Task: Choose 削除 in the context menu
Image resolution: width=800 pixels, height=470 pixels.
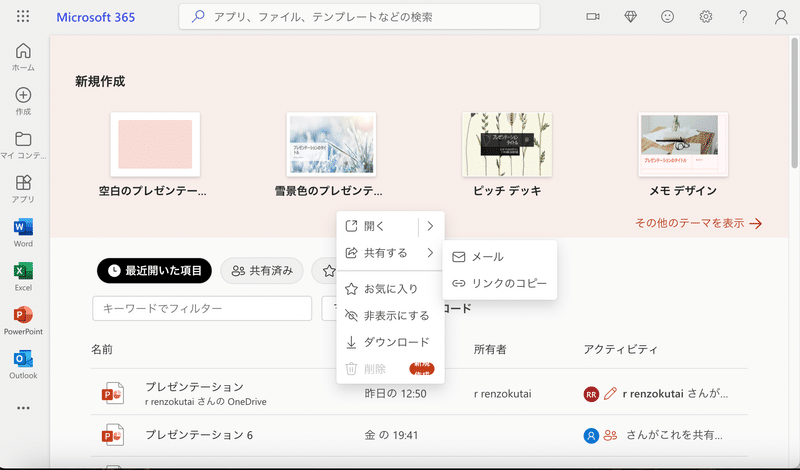Action: tap(390, 368)
